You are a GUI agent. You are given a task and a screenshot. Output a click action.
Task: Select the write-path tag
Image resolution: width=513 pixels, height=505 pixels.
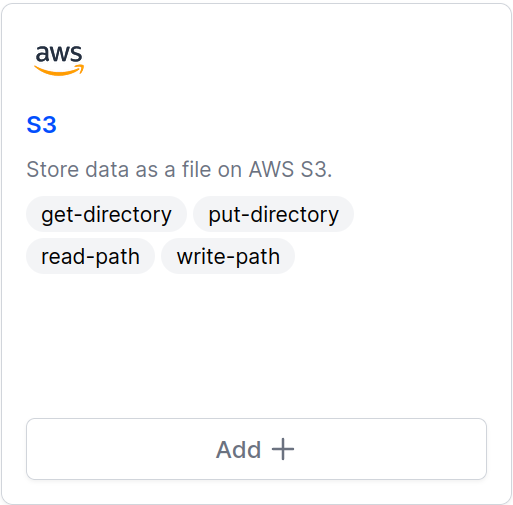228,256
